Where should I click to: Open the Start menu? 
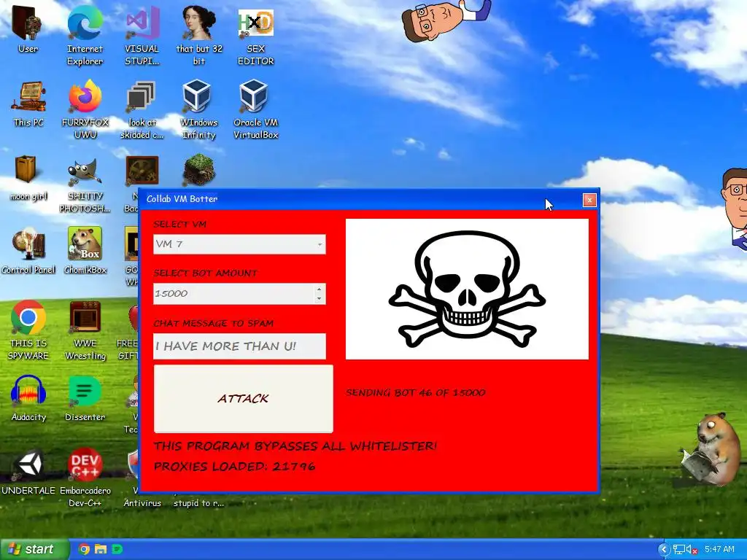pos(34,549)
